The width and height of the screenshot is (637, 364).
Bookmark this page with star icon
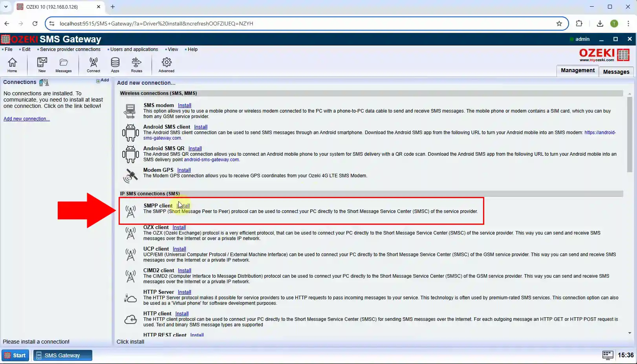point(559,24)
